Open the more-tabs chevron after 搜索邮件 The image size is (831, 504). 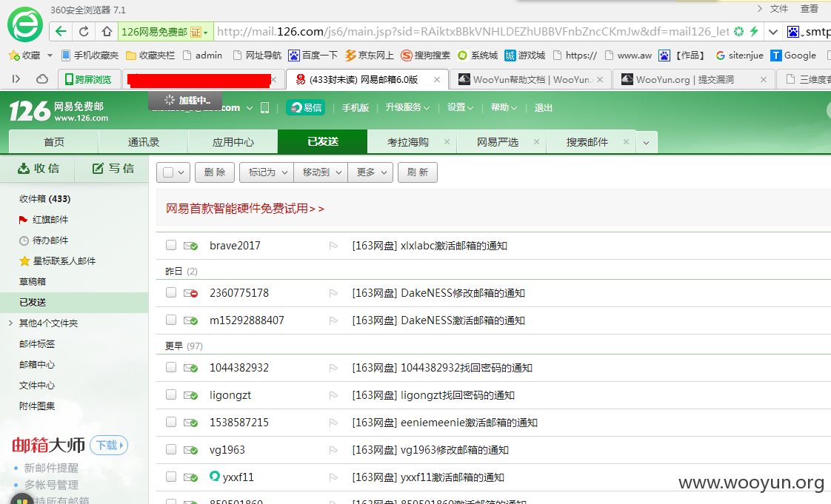(x=646, y=142)
